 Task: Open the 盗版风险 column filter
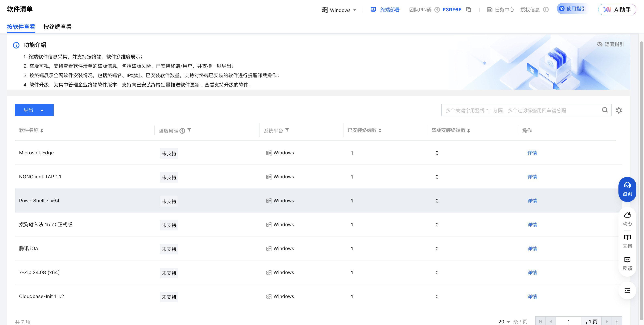[189, 130]
